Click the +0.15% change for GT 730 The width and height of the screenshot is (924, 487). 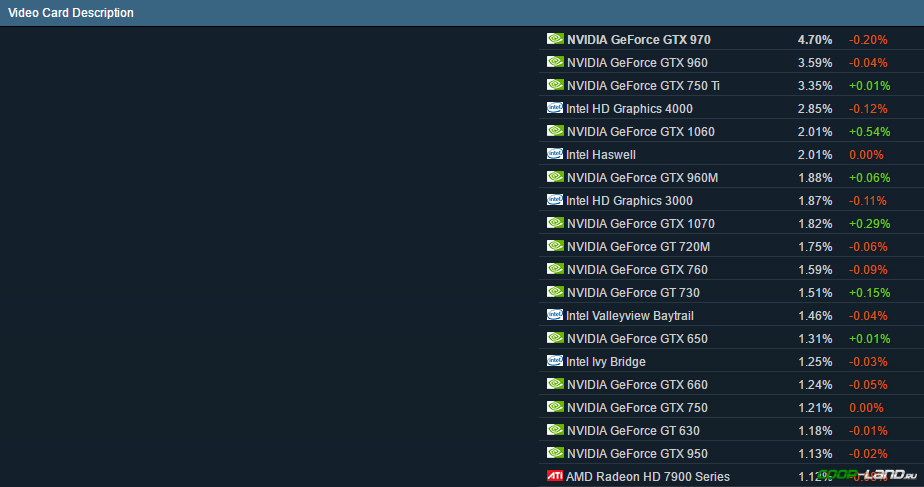(x=870, y=293)
